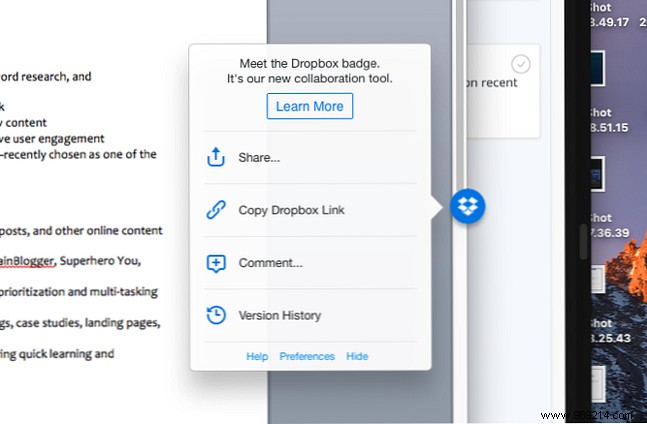Select Copy Dropbox Link entry

pos(310,210)
